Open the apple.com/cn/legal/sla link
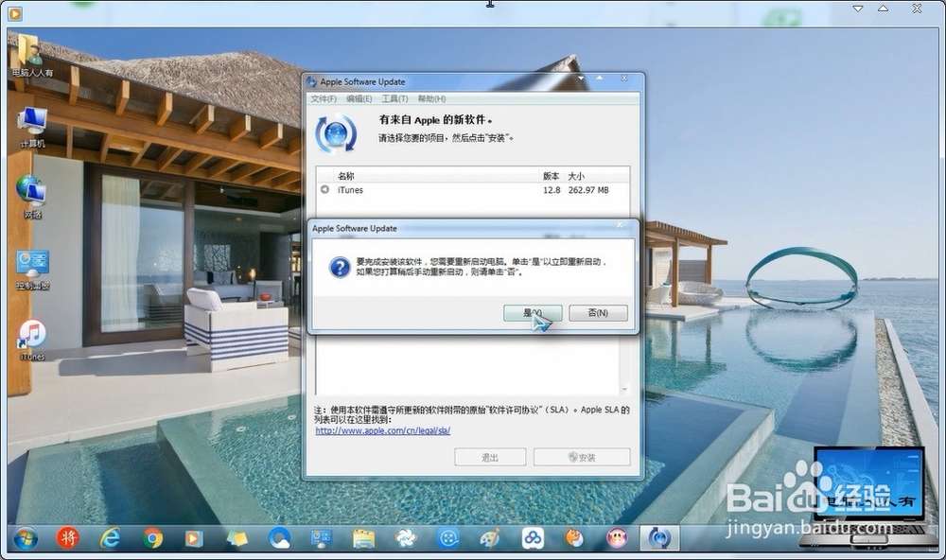 click(382, 430)
